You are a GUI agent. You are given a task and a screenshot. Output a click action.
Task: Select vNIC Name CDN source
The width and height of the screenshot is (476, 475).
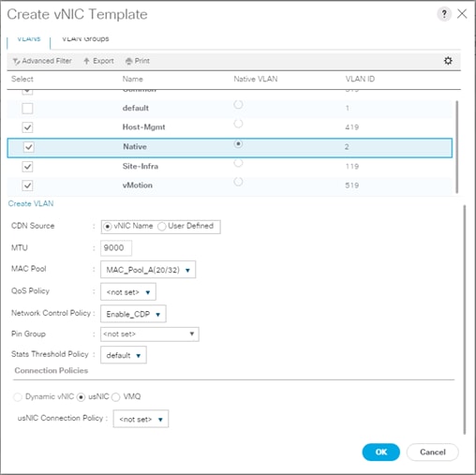pos(108,227)
